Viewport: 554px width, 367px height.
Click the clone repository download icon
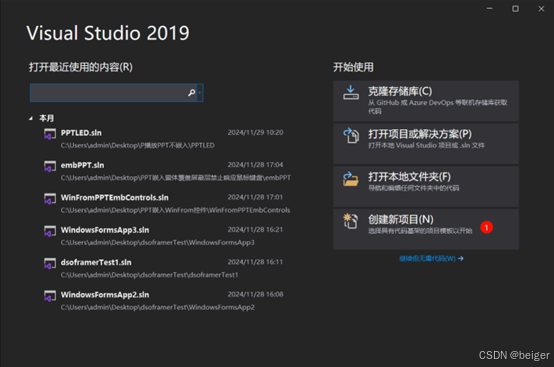(351, 93)
